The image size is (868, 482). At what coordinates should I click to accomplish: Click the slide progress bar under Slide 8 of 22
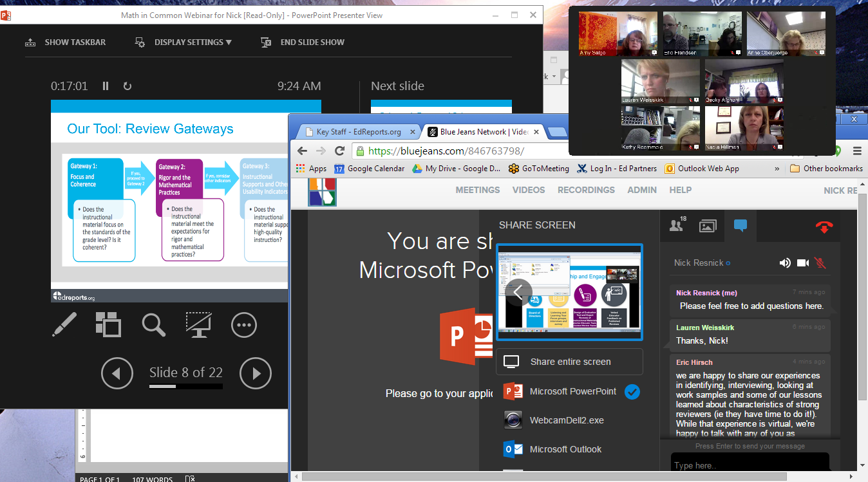pyautogui.click(x=186, y=387)
